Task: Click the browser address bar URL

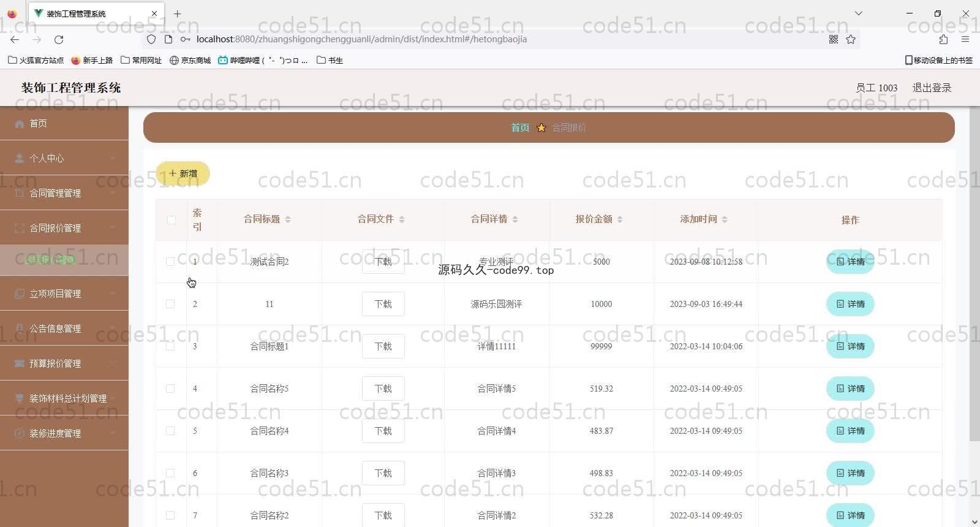Action: 361,39
